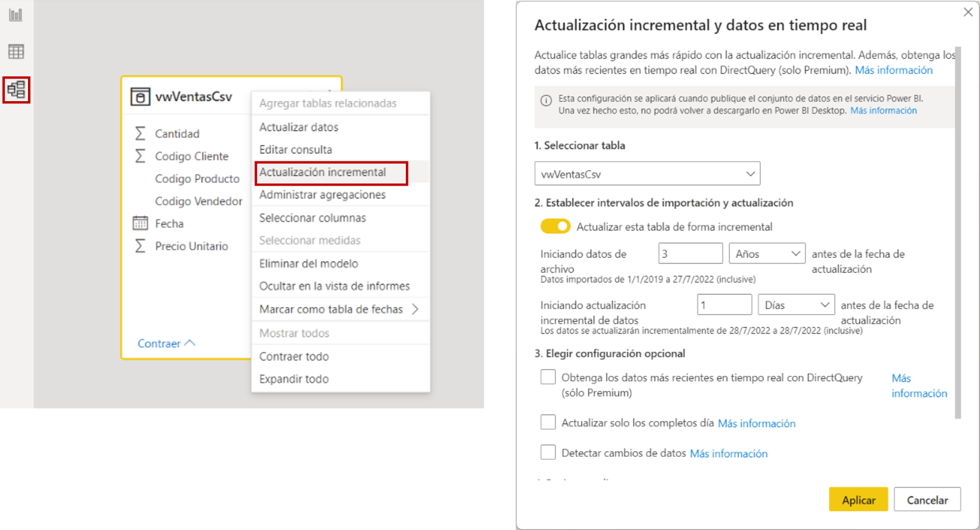Click the sigma icon beside Codigo Cliente
Image resolution: width=980 pixels, height=530 pixels.
point(139,156)
